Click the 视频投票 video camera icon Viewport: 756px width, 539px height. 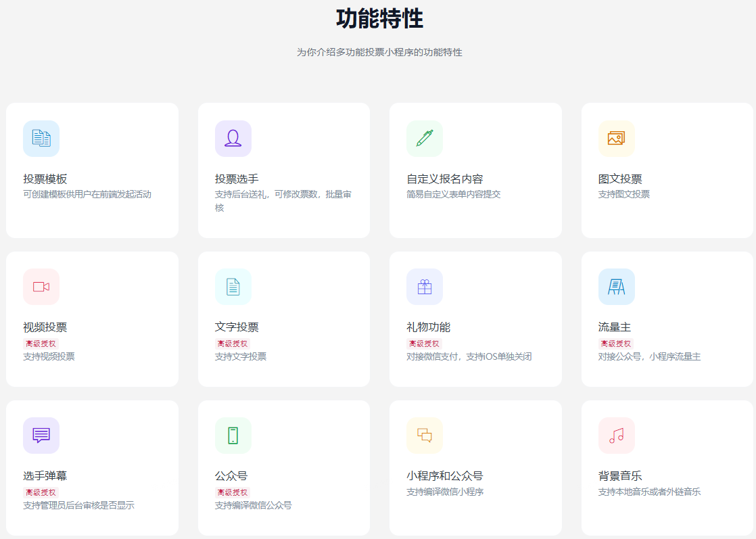[41, 287]
